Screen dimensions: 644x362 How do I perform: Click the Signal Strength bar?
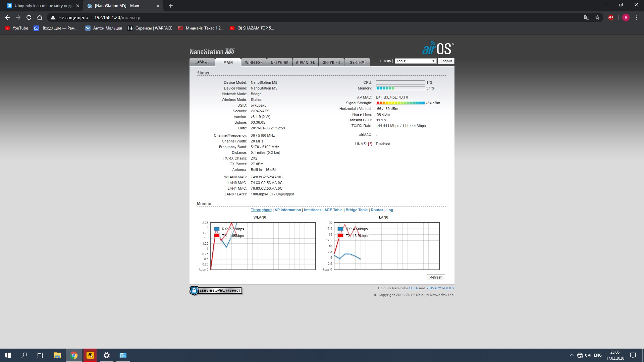(x=400, y=103)
